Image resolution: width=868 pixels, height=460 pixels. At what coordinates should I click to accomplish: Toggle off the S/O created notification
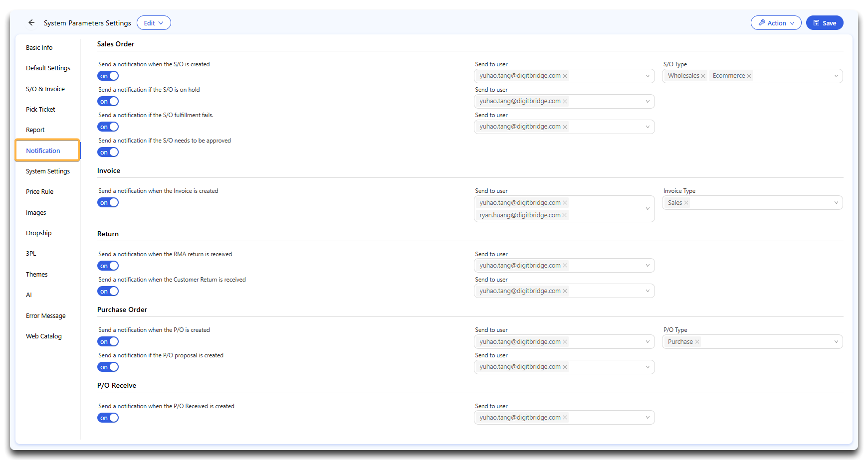108,76
